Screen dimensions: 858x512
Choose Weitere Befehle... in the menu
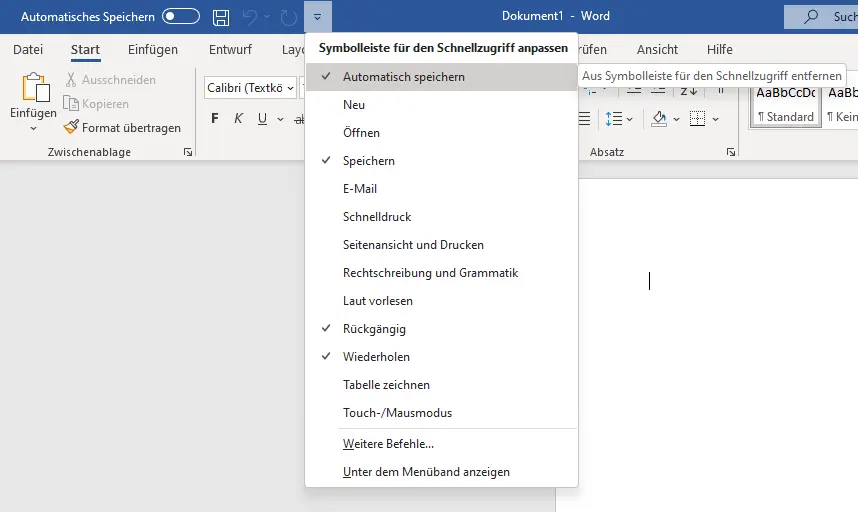(388, 444)
